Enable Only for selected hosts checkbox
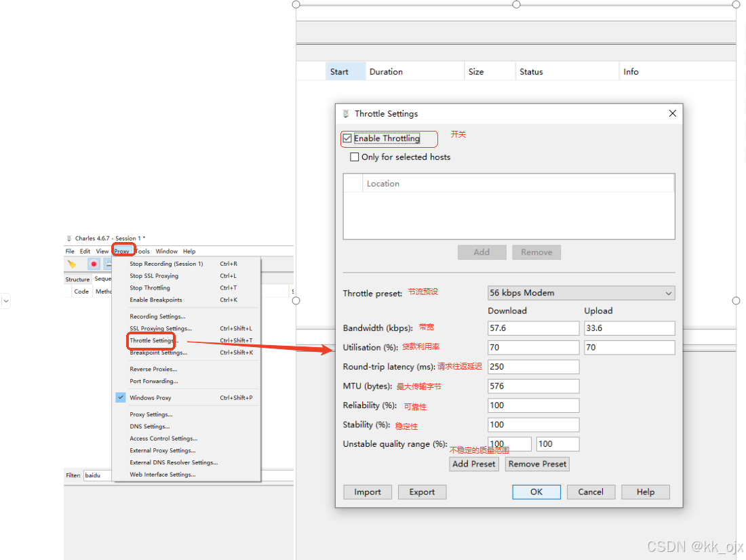This screenshot has width=746, height=560. [355, 157]
